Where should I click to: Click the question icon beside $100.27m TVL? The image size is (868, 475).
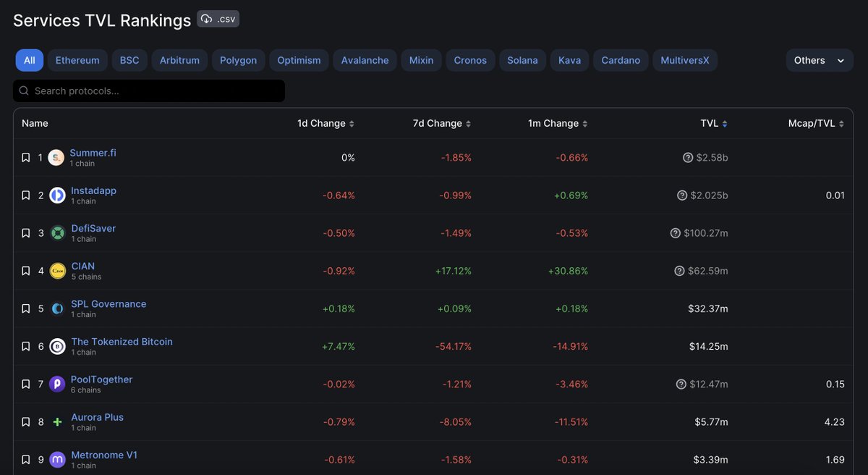(x=676, y=233)
